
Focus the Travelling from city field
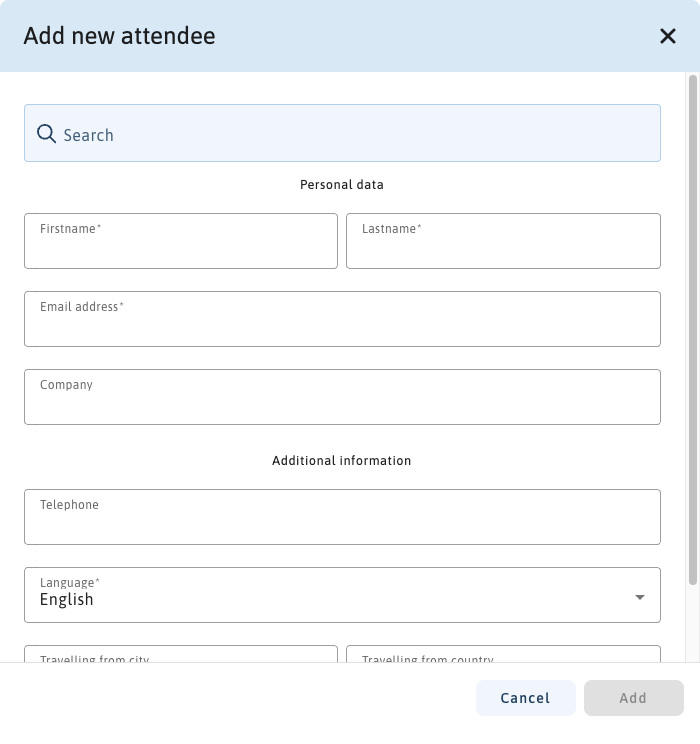click(181, 654)
